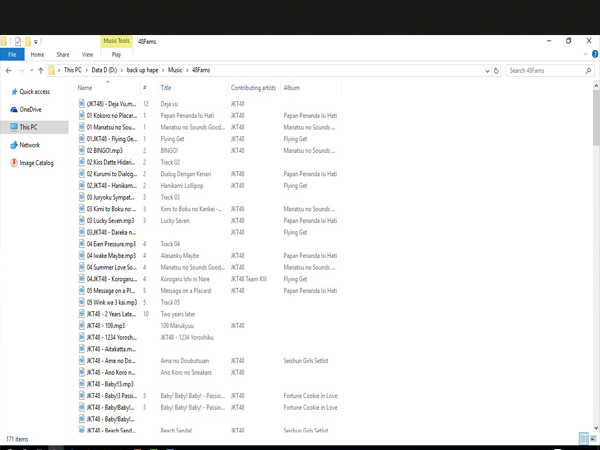Expand the chevron after This PC in path
600x450 pixels.
[x=86, y=70]
